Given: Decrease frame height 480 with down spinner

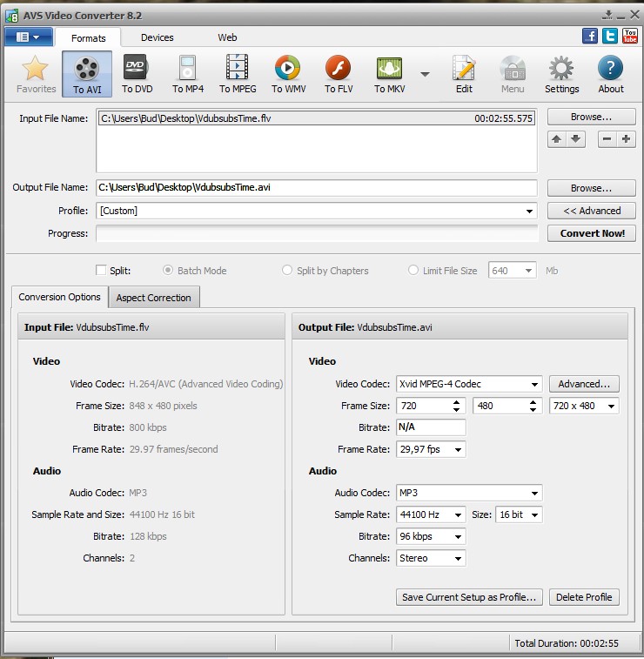Looking at the screenshot, I should [533, 409].
